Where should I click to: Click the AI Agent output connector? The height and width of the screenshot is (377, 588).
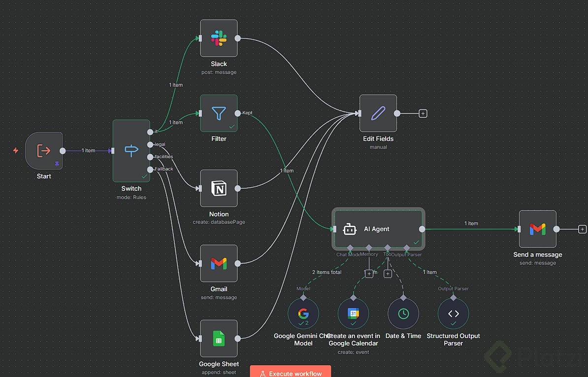click(x=422, y=229)
